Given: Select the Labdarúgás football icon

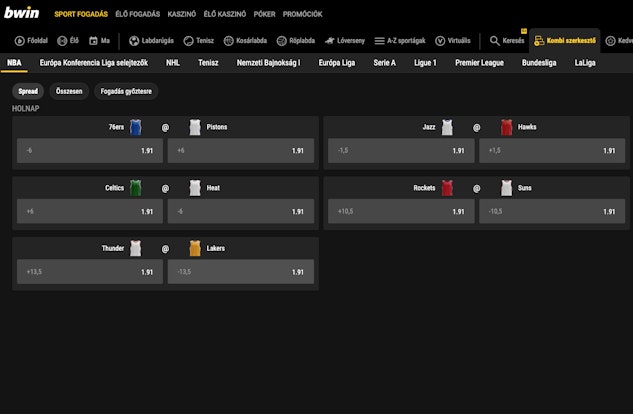Looking at the screenshot, I should (x=134, y=41).
